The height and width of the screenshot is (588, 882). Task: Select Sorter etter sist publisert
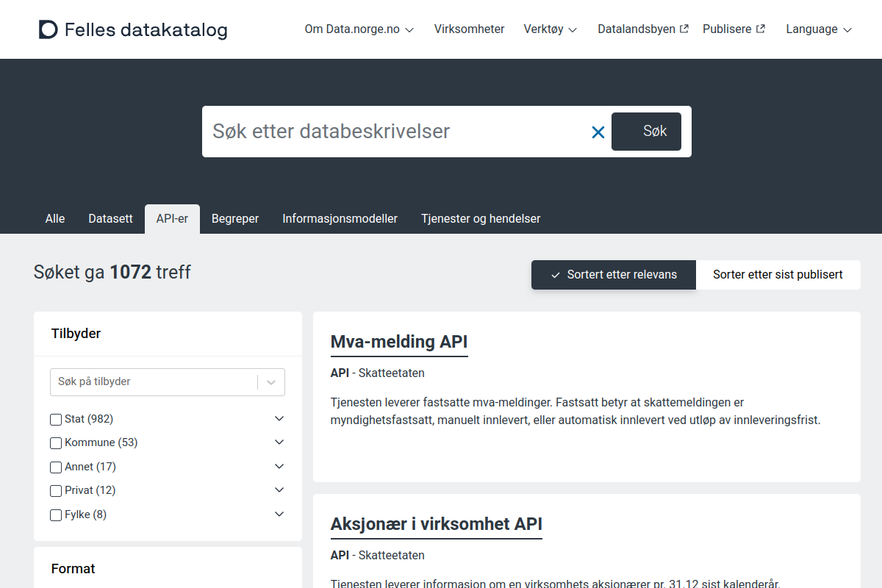coord(778,275)
